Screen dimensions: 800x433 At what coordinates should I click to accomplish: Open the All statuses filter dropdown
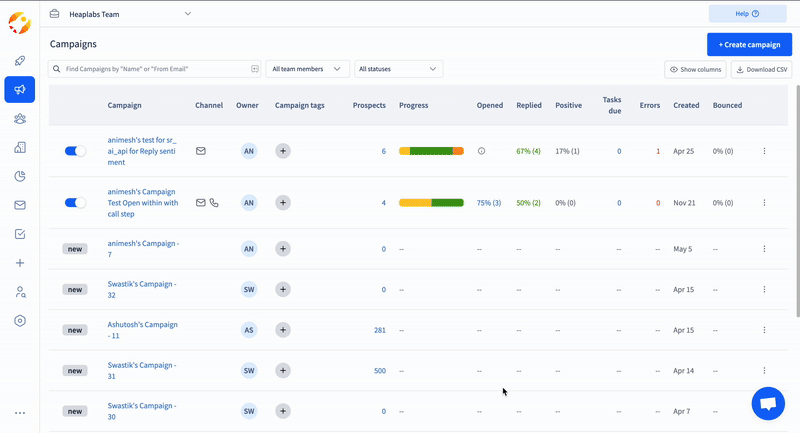coord(398,69)
